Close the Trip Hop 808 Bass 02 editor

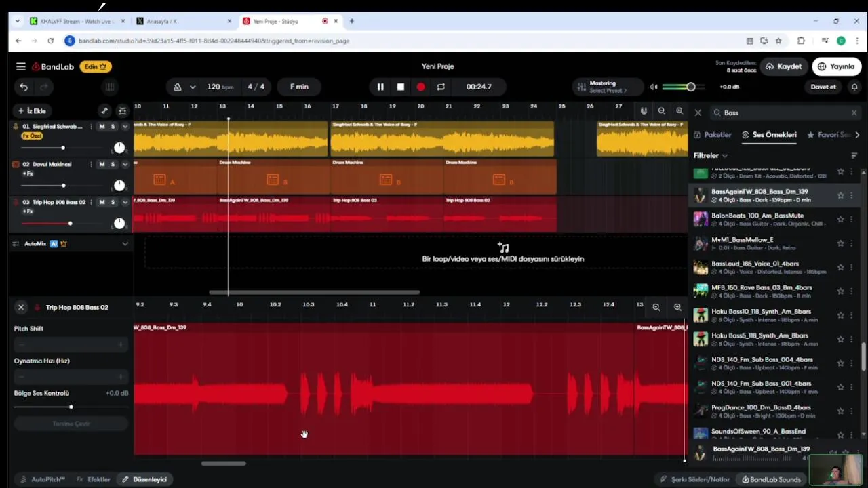21,307
